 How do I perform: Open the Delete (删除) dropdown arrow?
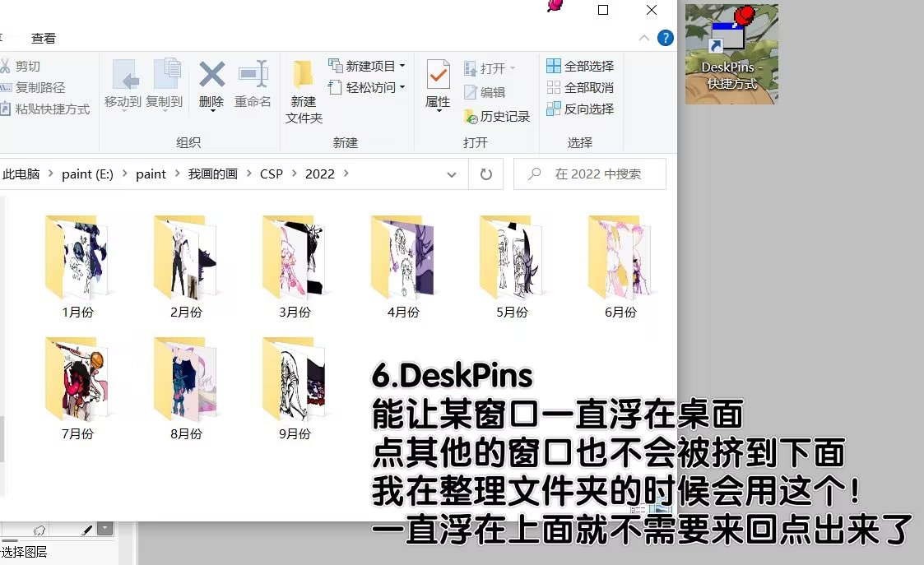pyautogui.click(x=211, y=110)
